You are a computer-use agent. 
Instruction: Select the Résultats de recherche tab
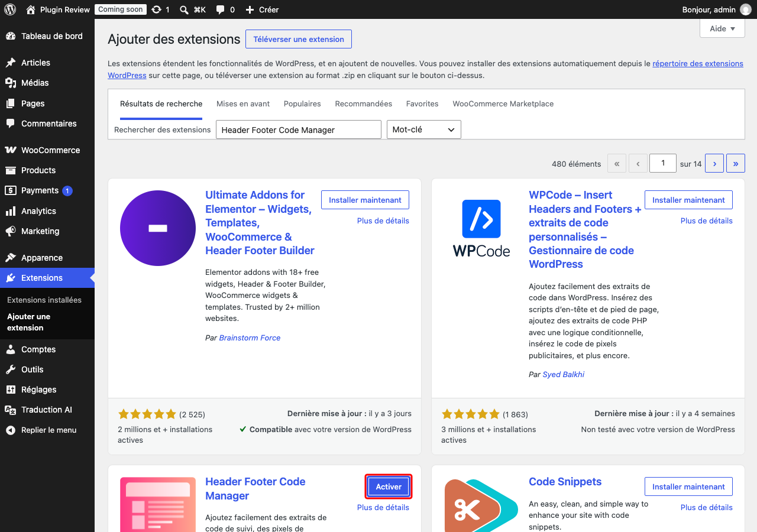tap(161, 104)
